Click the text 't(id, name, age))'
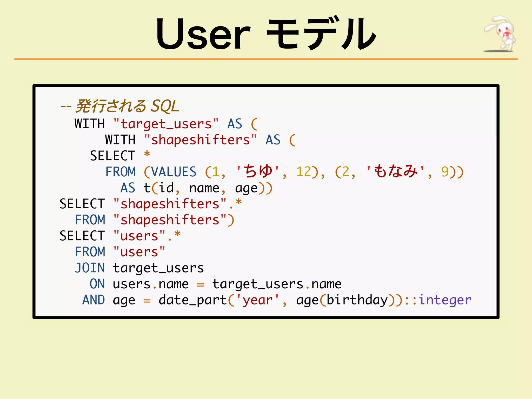 208,188
